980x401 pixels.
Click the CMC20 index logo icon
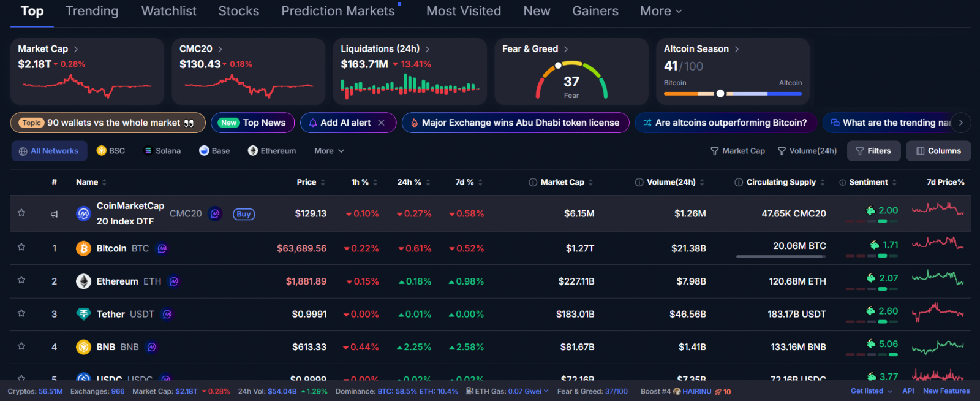83,213
